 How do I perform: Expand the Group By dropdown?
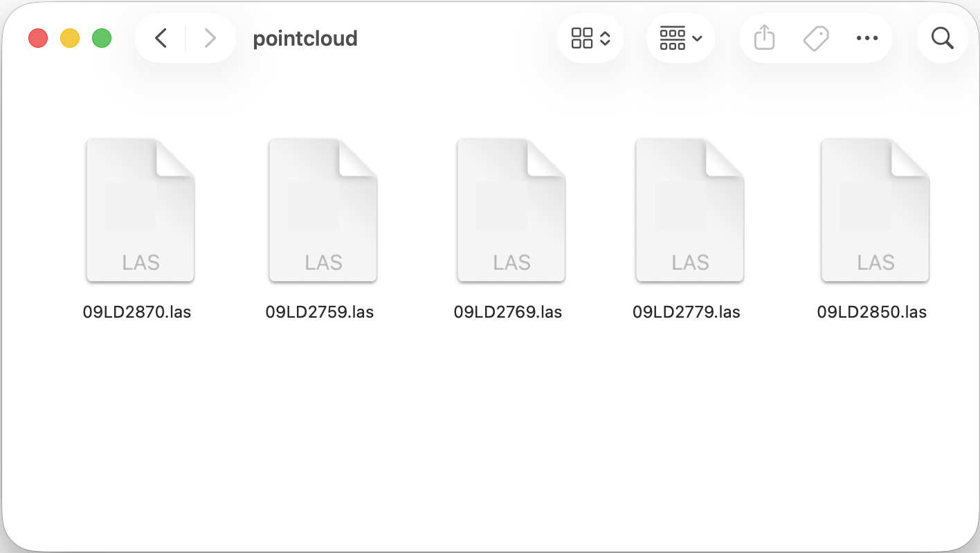(x=680, y=38)
